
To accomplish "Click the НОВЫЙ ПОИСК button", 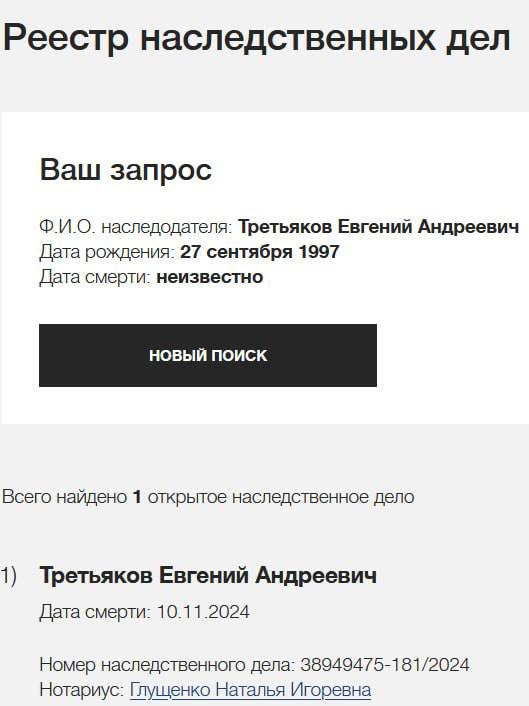I will pos(208,355).
